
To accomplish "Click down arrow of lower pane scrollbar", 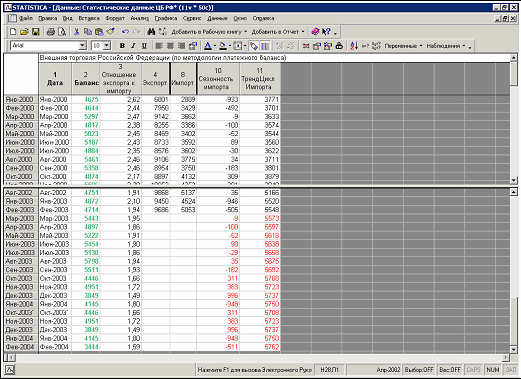I will pyautogui.click(x=514, y=350).
